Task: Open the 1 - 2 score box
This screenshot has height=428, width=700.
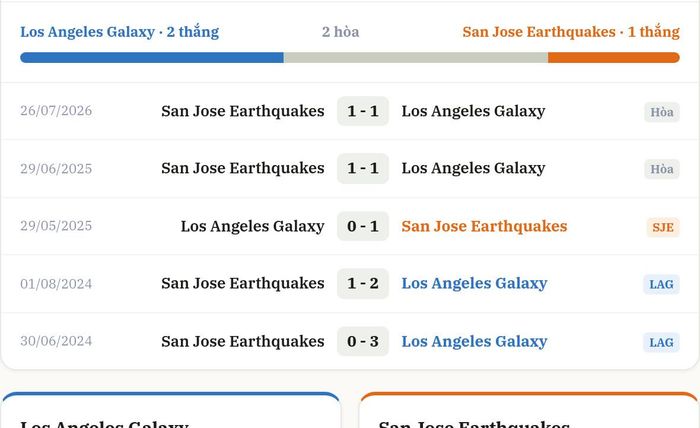Action: (x=363, y=283)
